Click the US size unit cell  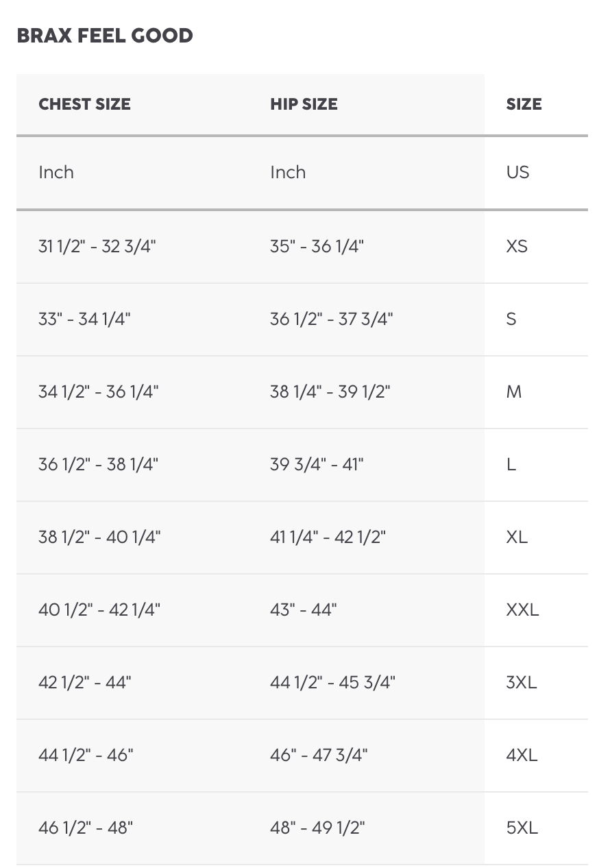(x=517, y=172)
